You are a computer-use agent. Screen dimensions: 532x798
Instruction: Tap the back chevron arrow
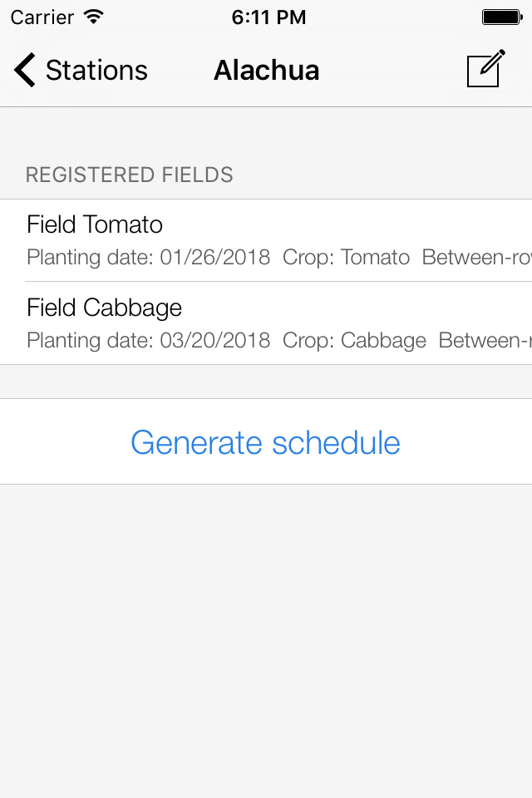25,71
